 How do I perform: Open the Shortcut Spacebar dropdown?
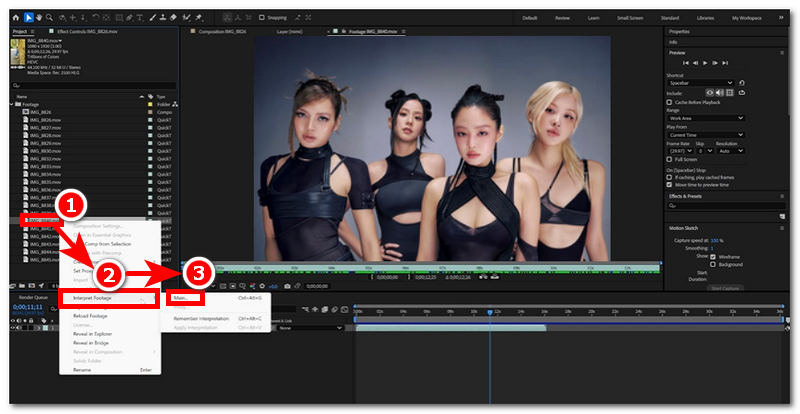pos(706,82)
